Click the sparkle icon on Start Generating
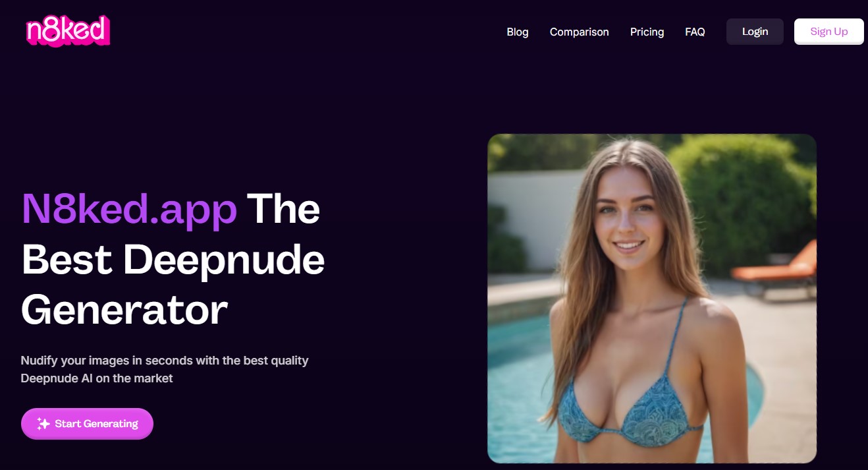Viewport: 868px width, 470px height. [43, 424]
